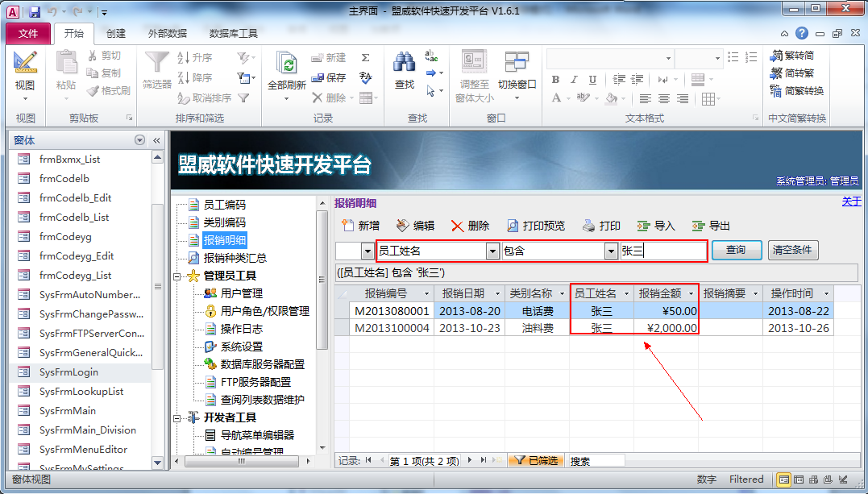Image resolution: width=868 pixels, height=494 pixels.
Task: Open the 员工姓名 field dropdown
Action: click(492, 251)
